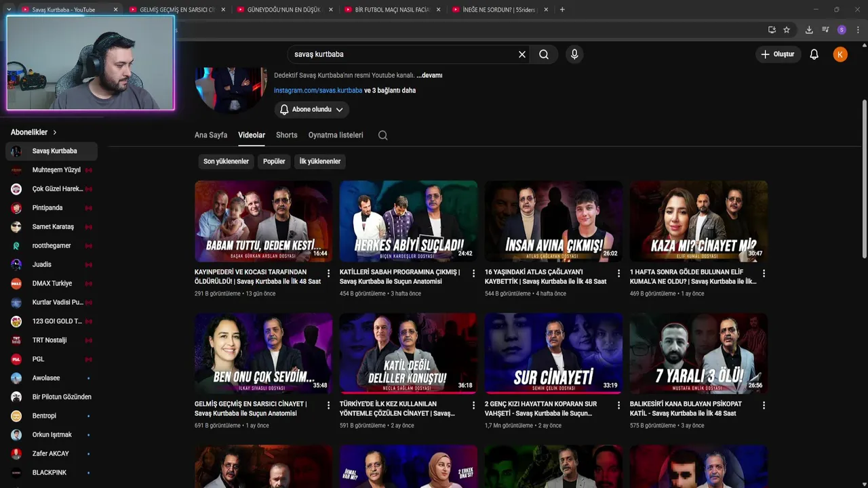Open the browser downloads icon
The height and width of the screenshot is (488, 868).
click(x=809, y=30)
